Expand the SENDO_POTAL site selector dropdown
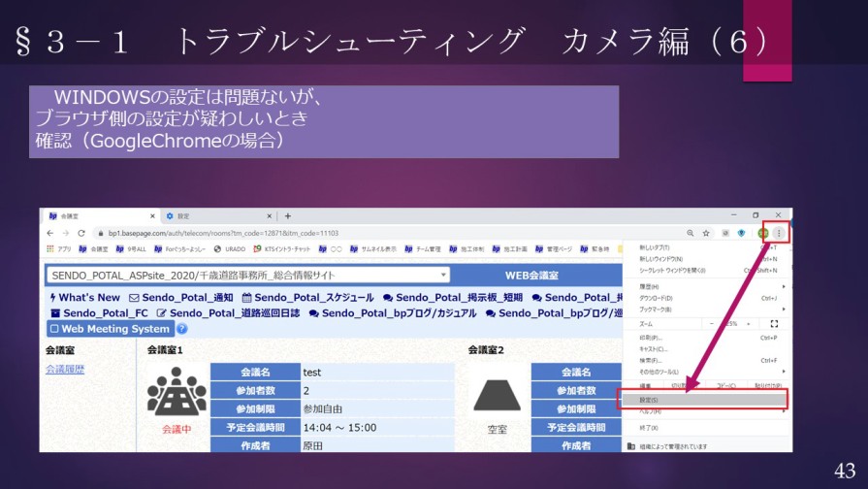The width and height of the screenshot is (868, 489). point(443,276)
